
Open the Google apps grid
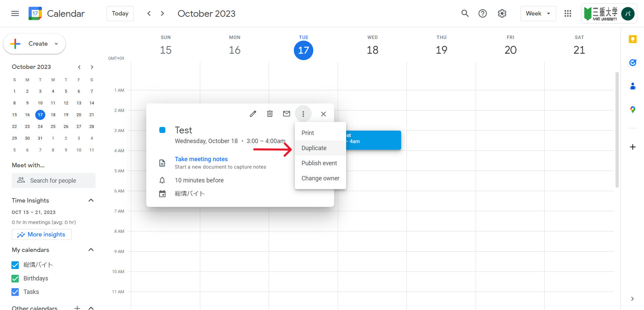tap(568, 13)
